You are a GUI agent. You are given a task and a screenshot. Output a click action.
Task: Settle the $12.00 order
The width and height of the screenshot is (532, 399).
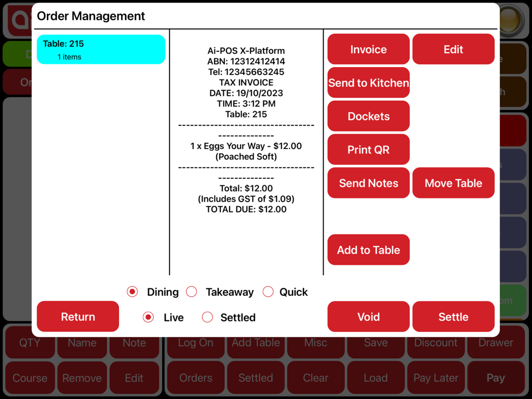453,316
